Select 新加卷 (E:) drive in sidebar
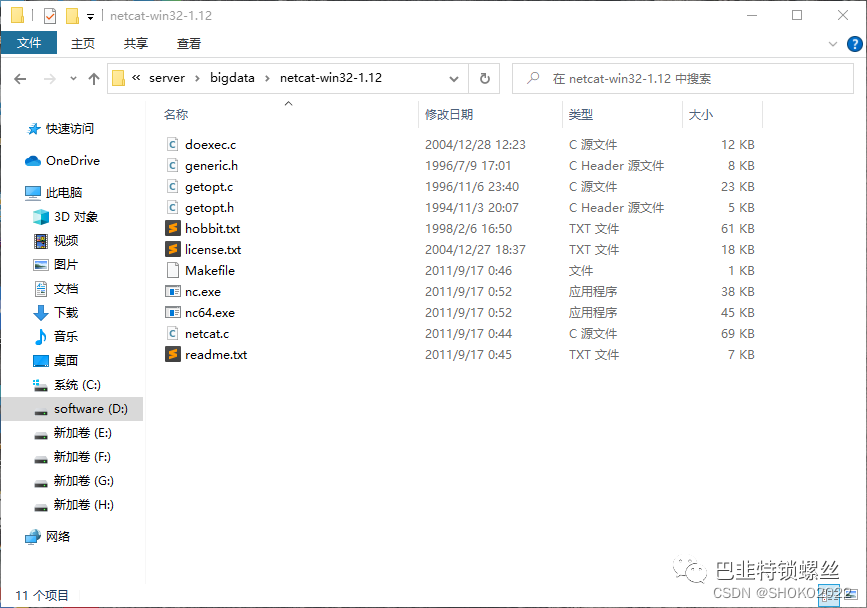Viewport: 867px width, 608px height. (72, 433)
